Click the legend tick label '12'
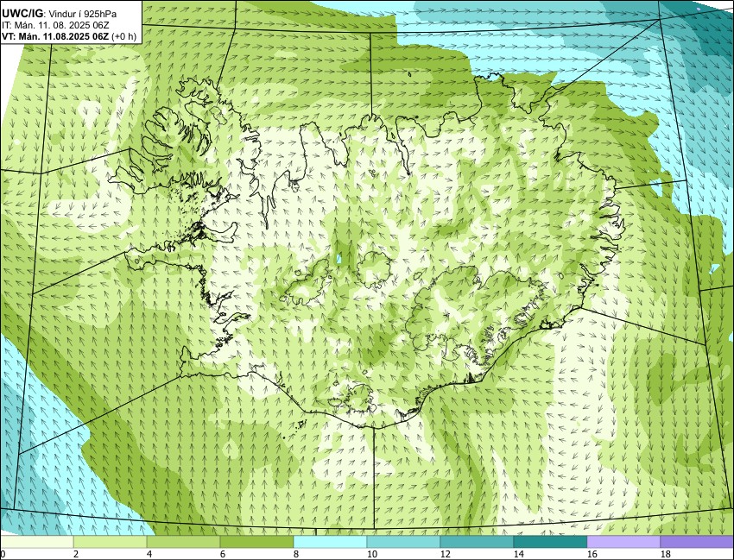This screenshot has height=560, width=734. coord(446,554)
